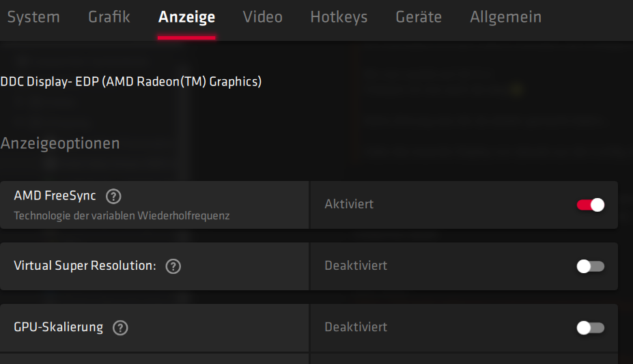
Task: Enable the Virtual Super Resolution switch
Action: point(590,266)
